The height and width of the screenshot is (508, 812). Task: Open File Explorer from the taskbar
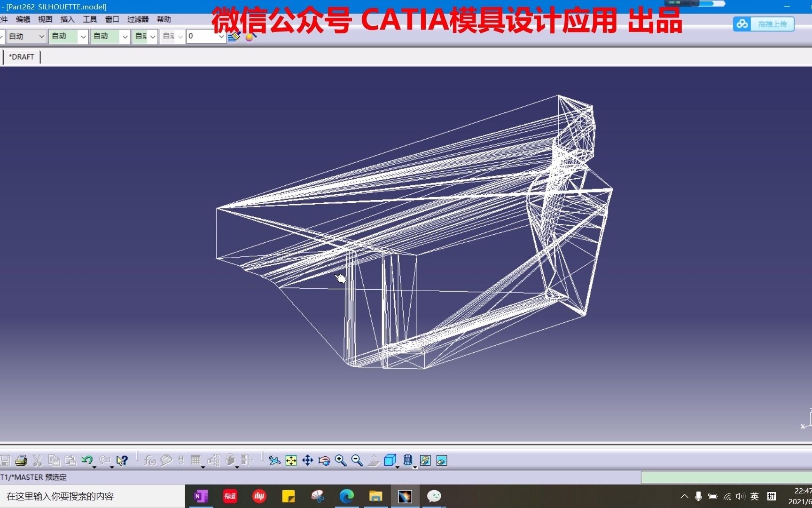point(375,496)
